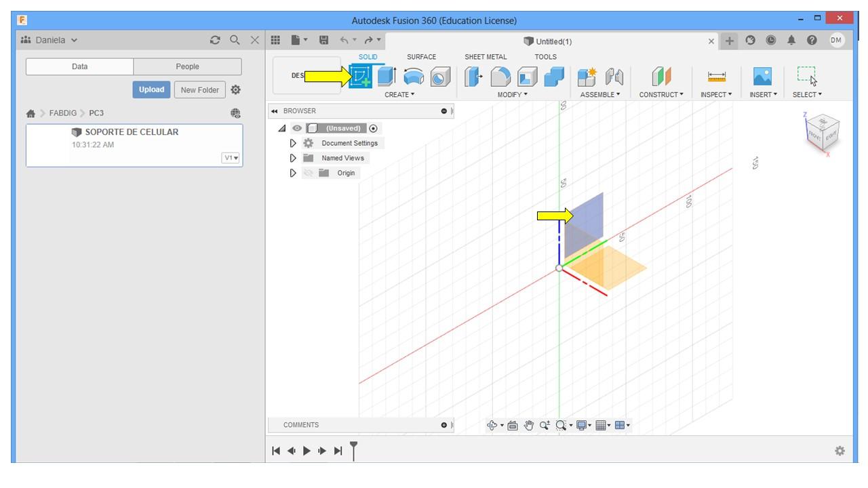Toggle visibility of the Unsaved component

(x=297, y=128)
